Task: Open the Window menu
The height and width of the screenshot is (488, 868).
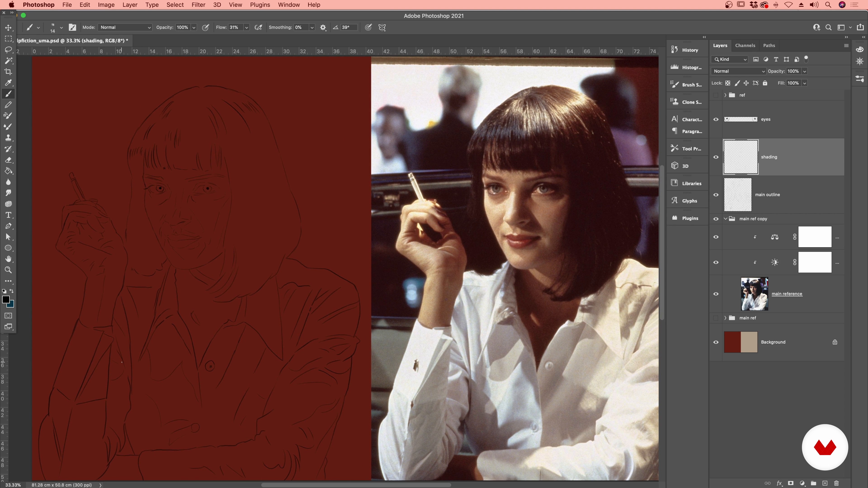Action: pyautogui.click(x=288, y=5)
